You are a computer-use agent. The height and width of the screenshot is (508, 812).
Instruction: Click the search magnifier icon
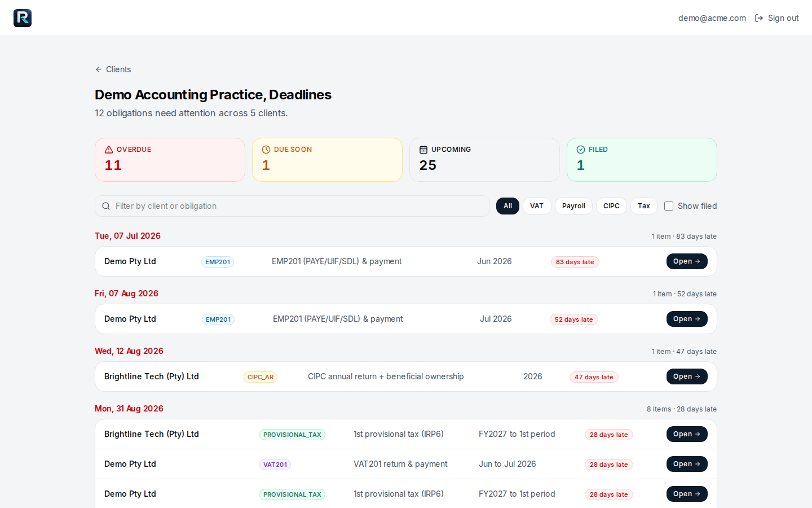[106, 206]
